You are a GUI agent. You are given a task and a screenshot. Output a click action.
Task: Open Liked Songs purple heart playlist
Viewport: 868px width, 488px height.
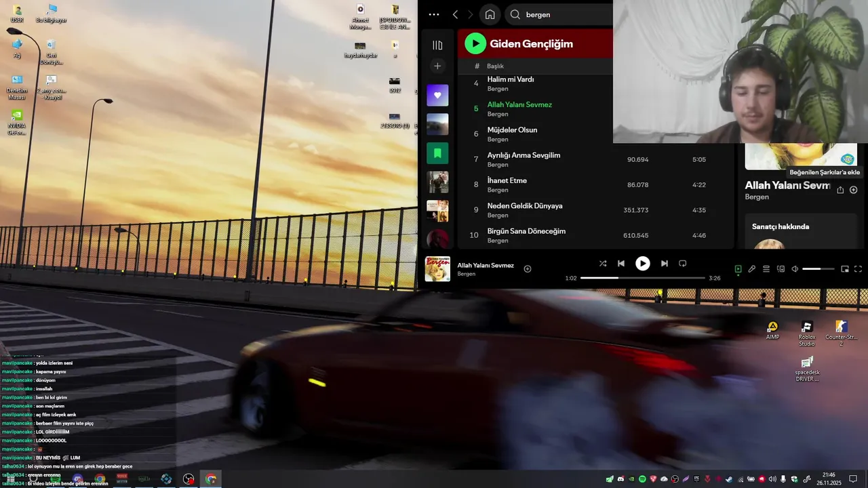[x=437, y=96]
